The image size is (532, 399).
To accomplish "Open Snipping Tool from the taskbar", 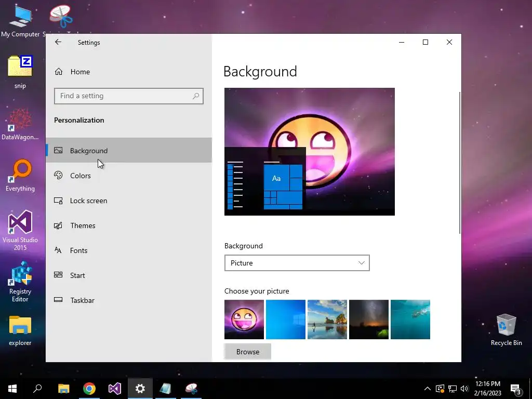I will [x=191, y=389].
